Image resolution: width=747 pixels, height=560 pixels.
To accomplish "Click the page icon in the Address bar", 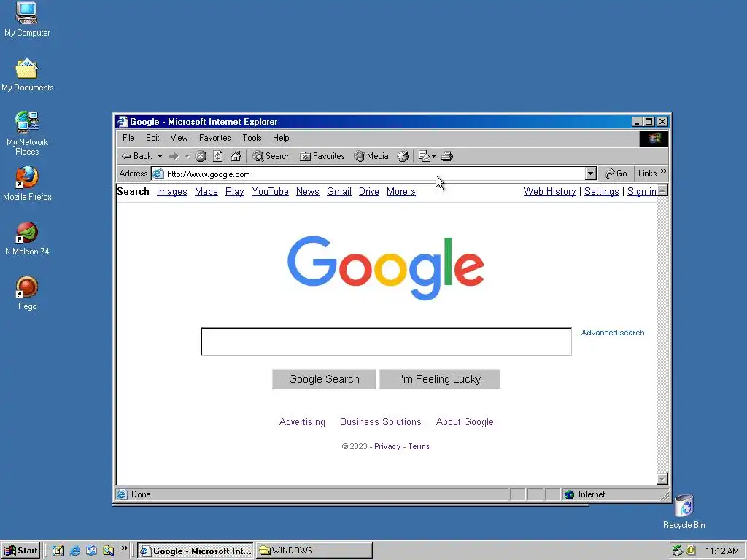I will tap(158, 174).
